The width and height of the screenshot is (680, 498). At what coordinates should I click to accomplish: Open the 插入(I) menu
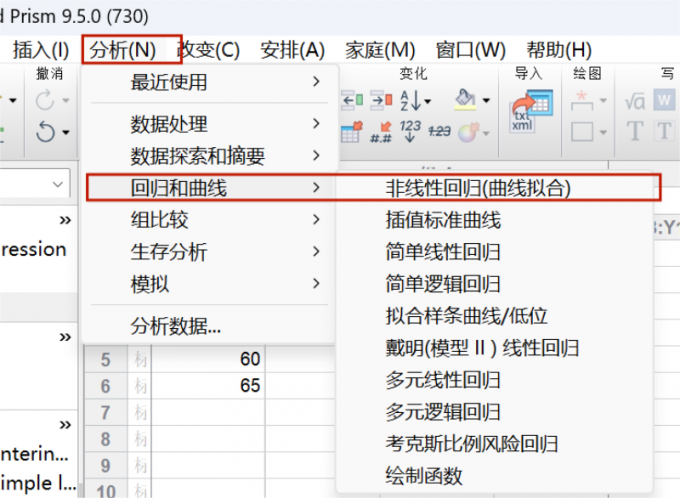[x=41, y=50]
